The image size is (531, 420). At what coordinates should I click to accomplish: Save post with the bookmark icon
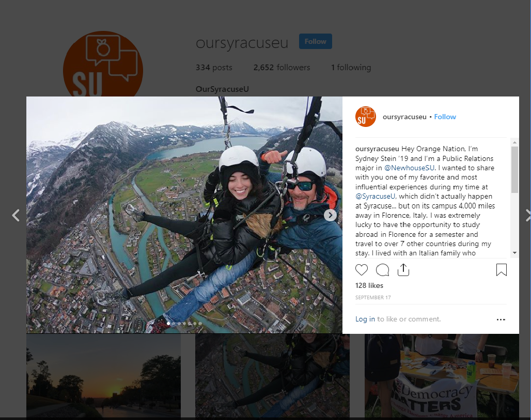(x=501, y=270)
